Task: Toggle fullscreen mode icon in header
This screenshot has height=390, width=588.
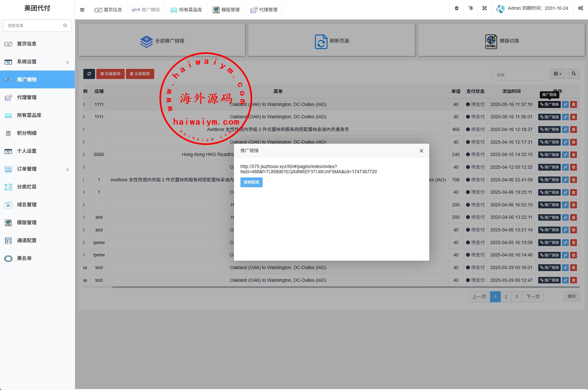Action: pos(484,8)
